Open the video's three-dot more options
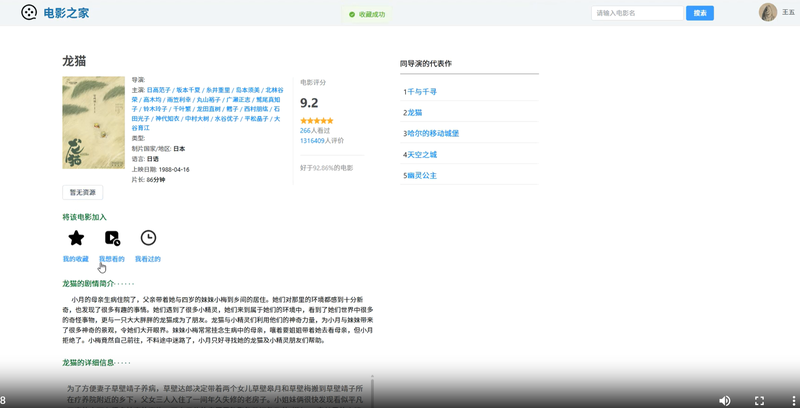The height and width of the screenshot is (408, 800). [x=793, y=400]
